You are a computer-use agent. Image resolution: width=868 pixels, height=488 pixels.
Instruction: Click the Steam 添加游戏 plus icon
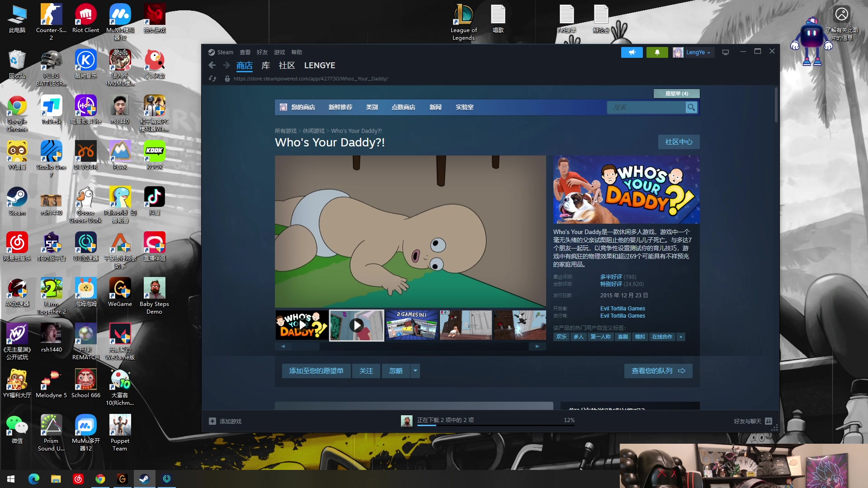click(212, 421)
